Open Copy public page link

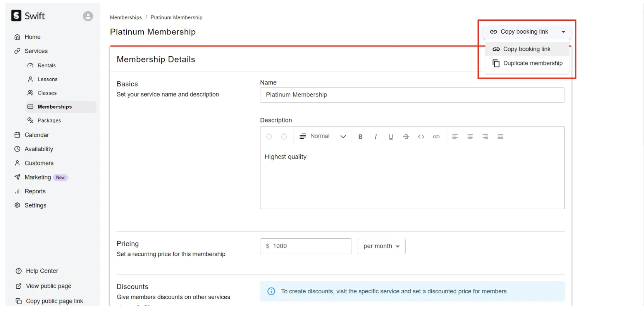tap(54, 301)
